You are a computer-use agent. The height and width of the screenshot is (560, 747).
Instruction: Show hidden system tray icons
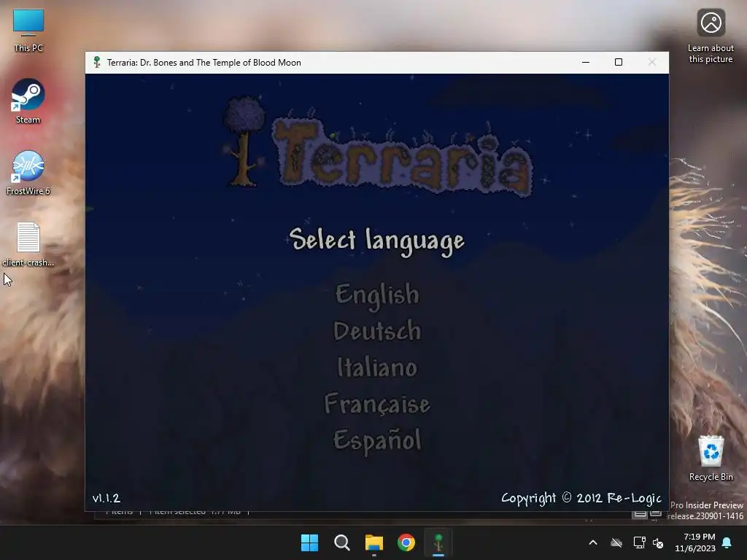coord(593,542)
